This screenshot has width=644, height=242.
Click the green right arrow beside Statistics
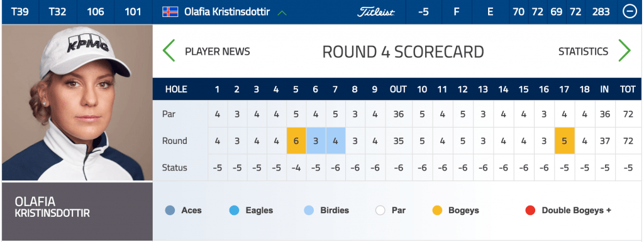[x=625, y=51]
